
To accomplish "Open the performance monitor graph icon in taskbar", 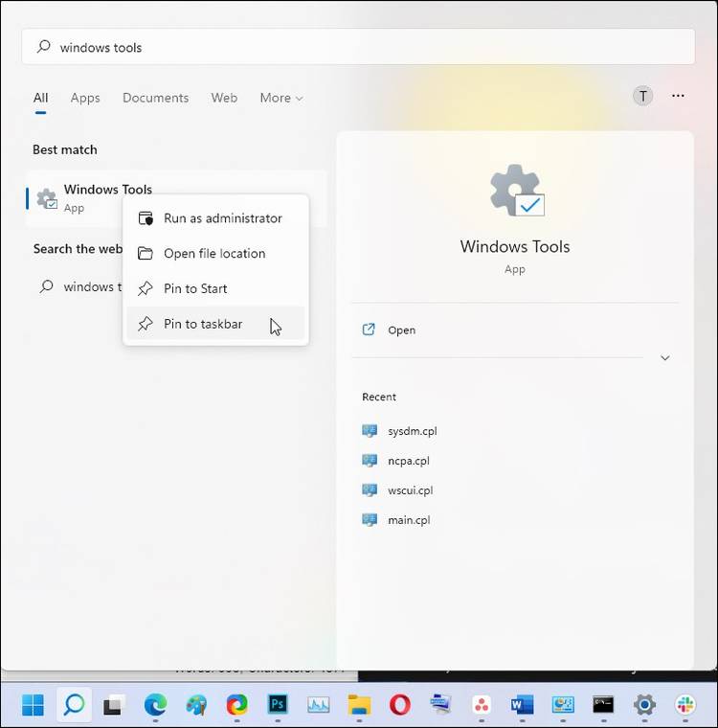I will (319, 705).
